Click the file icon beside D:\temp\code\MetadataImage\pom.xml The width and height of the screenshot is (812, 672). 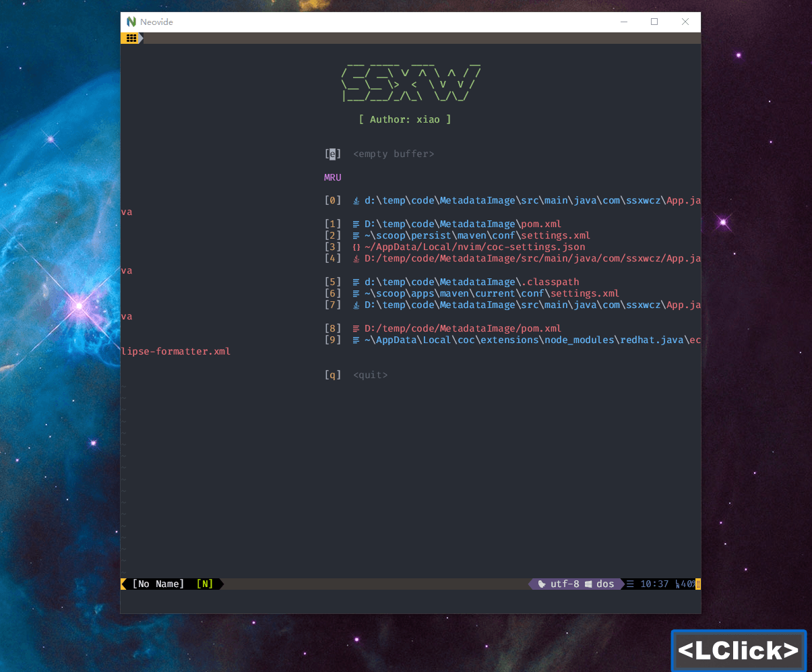[356, 224]
